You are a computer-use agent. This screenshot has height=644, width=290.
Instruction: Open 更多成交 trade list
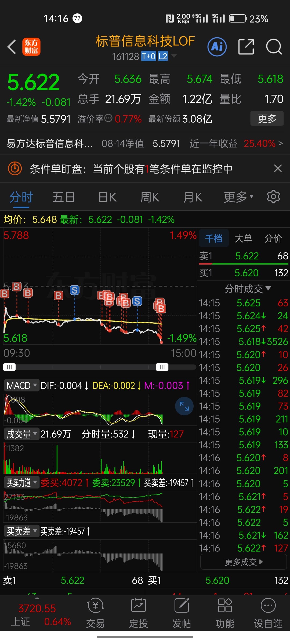pyautogui.click(x=244, y=562)
